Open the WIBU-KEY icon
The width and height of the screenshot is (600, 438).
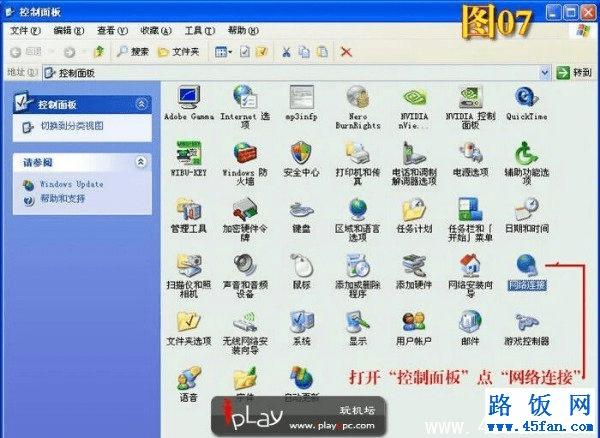point(189,153)
